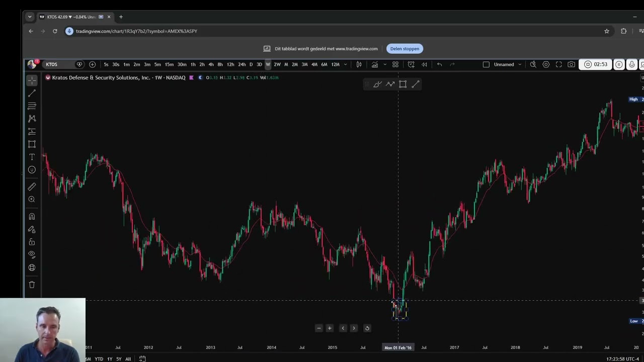This screenshot has height=362, width=644.
Task: Click the trash remove drawings icon
Action: (x=32, y=285)
